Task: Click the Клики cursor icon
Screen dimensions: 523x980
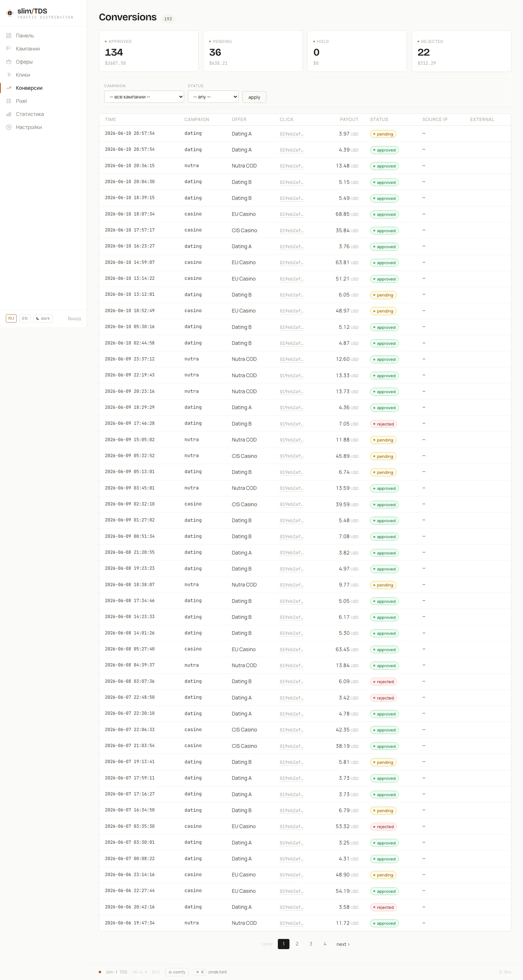Action: pos(9,75)
